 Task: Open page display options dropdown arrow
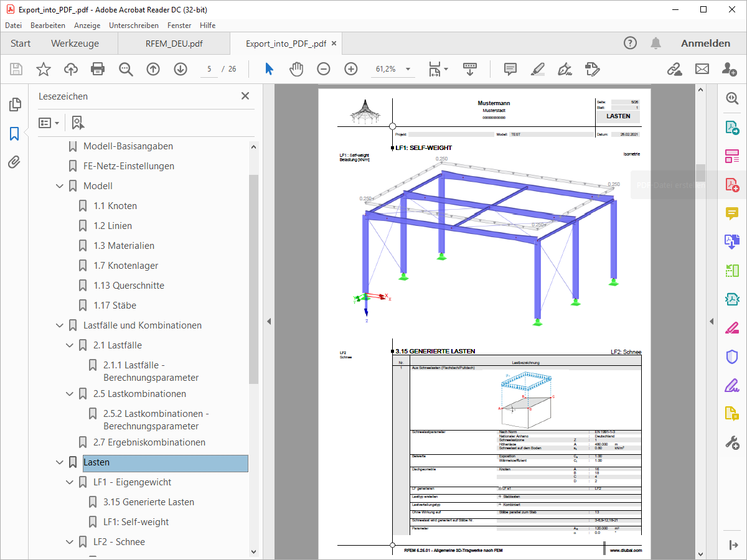(x=446, y=69)
